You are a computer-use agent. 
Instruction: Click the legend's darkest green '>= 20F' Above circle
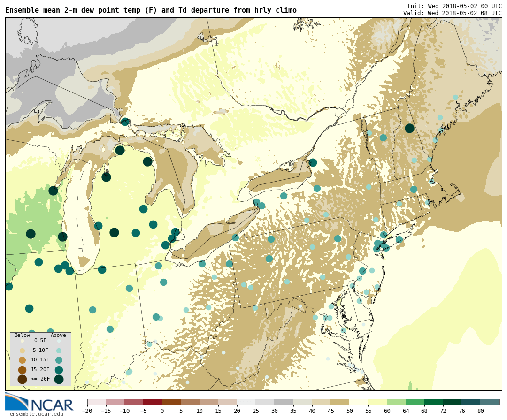[x=59, y=379]
